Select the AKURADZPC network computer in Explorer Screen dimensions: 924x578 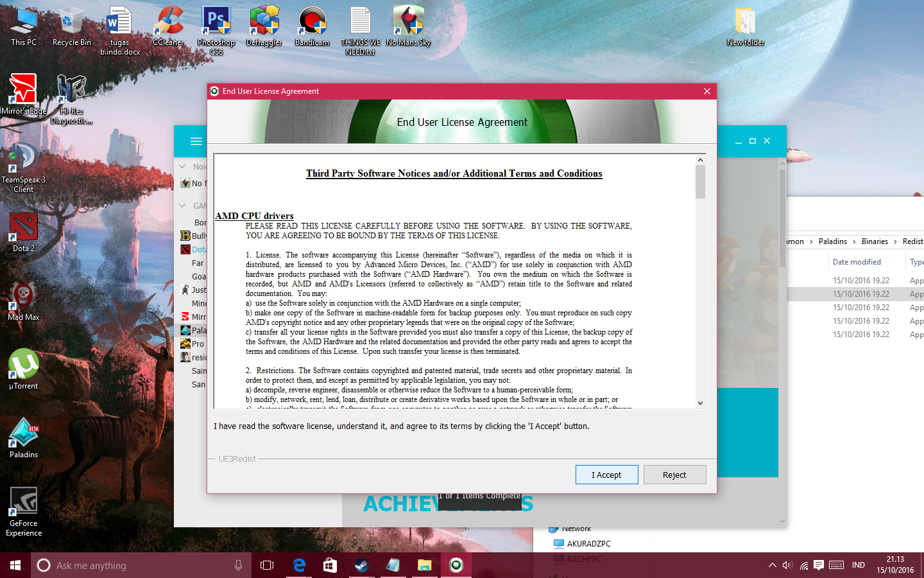pyautogui.click(x=582, y=543)
